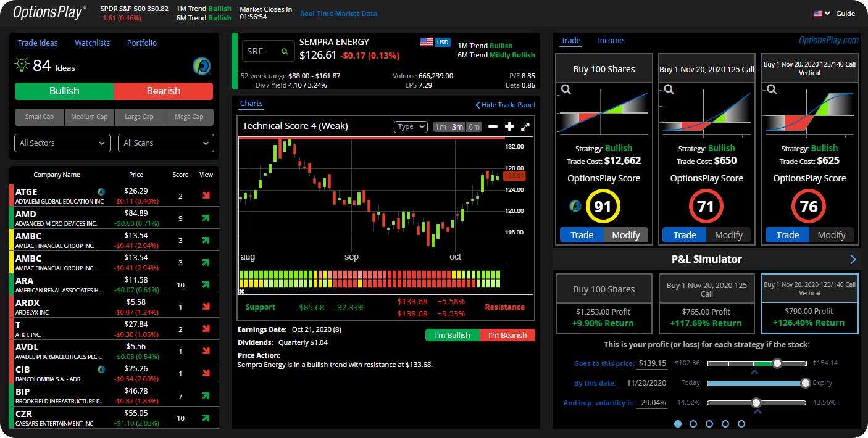Switch to the Watchlists tab
This screenshot has height=438, width=868.
click(92, 43)
